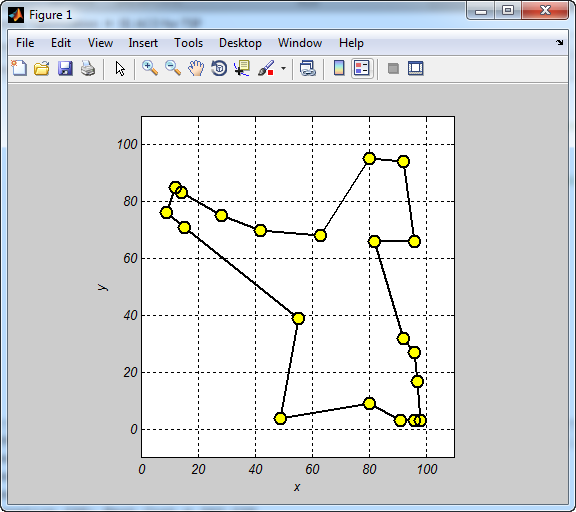Enable the Pan hand tool
This screenshot has width=576, height=512.
[196, 68]
